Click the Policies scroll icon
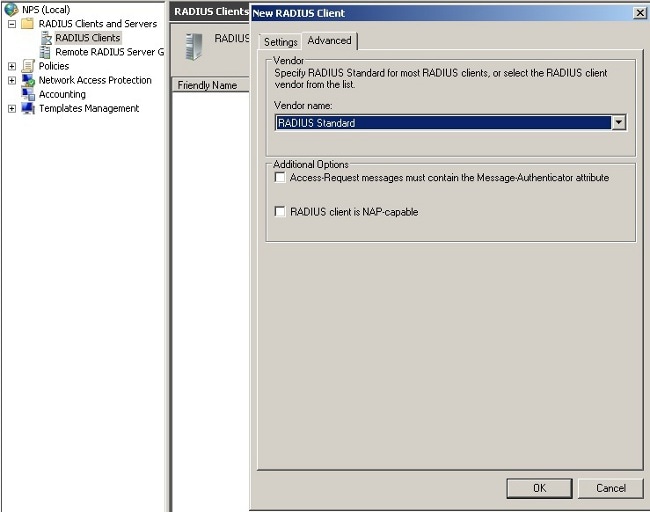Image resolution: width=650 pixels, height=512 pixels. click(x=28, y=66)
